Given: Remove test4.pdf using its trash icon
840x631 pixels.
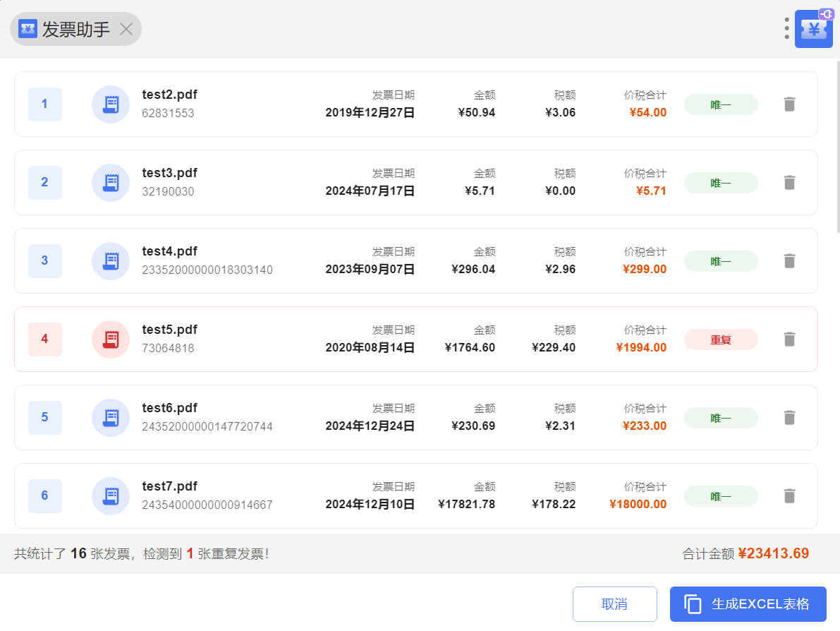Looking at the screenshot, I should point(789,261).
